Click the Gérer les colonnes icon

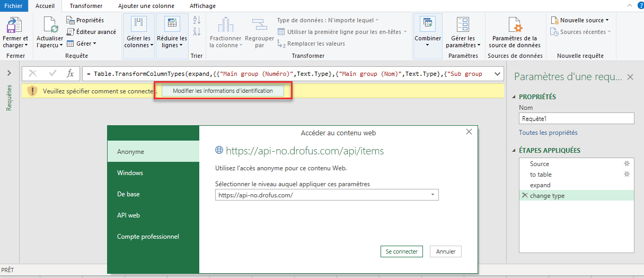pyautogui.click(x=138, y=24)
